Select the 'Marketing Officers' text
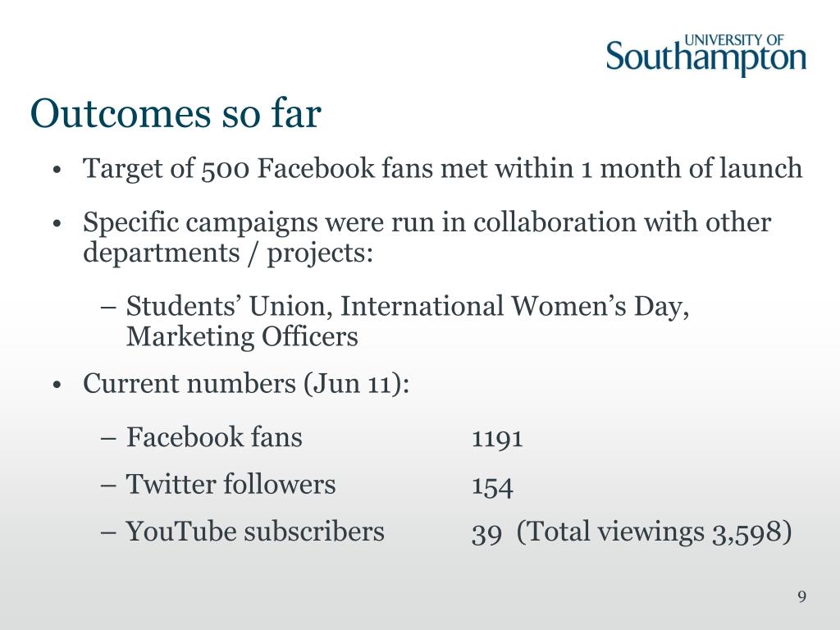The image size is (840, 630). (242, 337)
